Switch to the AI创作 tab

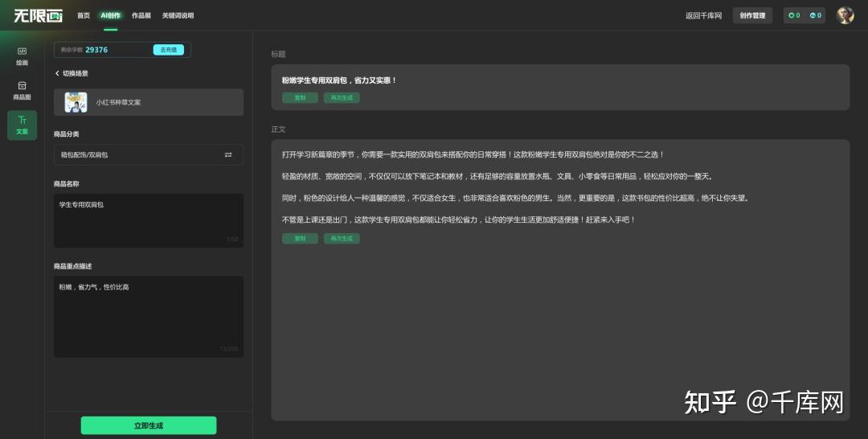pos(110,15)
